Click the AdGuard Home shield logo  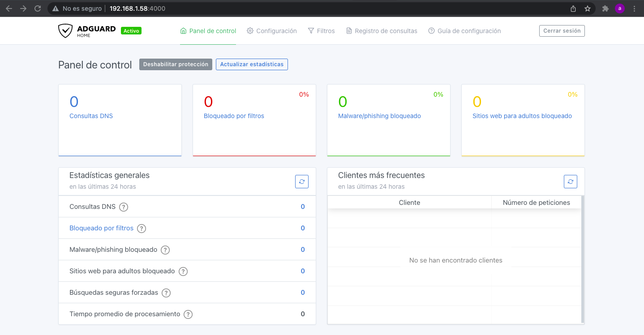coord(65,31)
